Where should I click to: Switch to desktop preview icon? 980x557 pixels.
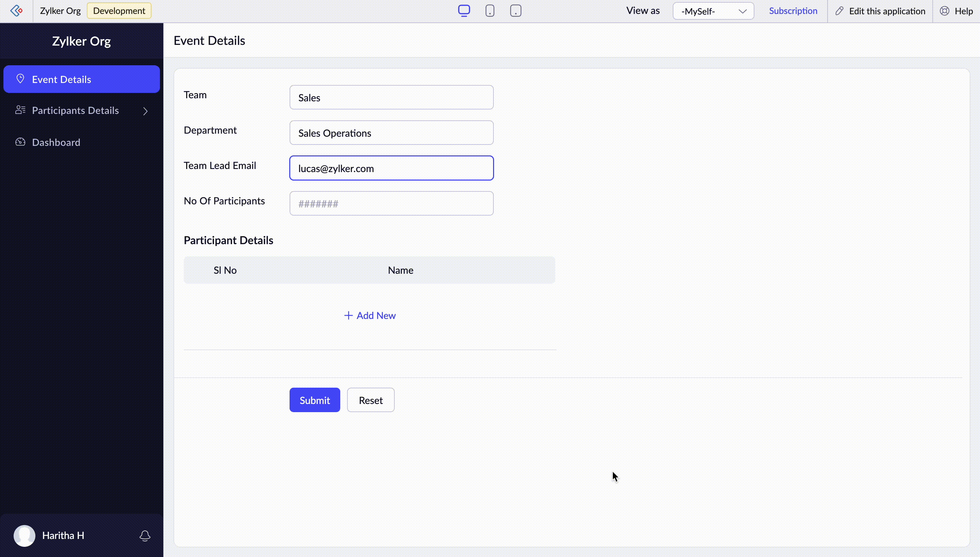[464, 11]
